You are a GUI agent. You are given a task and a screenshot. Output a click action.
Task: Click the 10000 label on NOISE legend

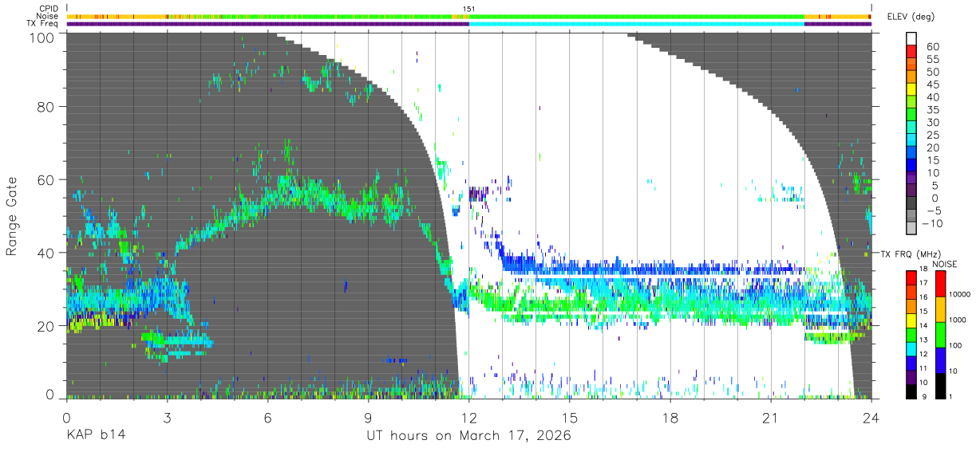click(x=959, y=295)
